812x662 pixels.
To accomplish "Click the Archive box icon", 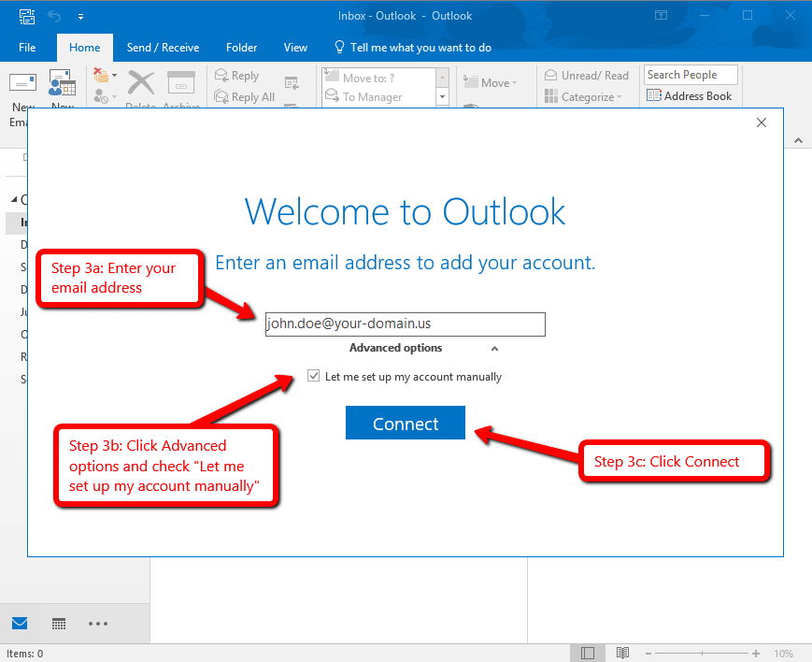I will point(181,83).
